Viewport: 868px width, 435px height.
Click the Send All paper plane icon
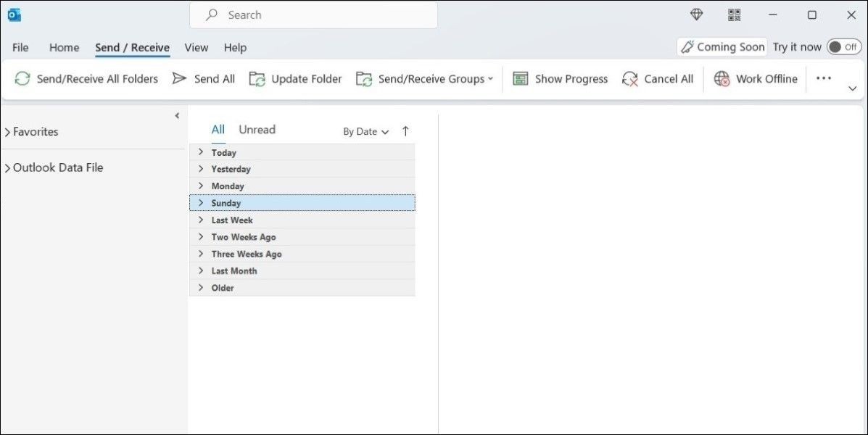(x=179, y=78)
